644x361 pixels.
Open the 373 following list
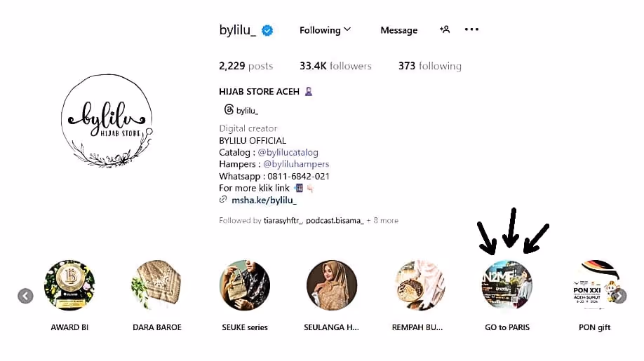pyautogui.click(x=429, y=66)
